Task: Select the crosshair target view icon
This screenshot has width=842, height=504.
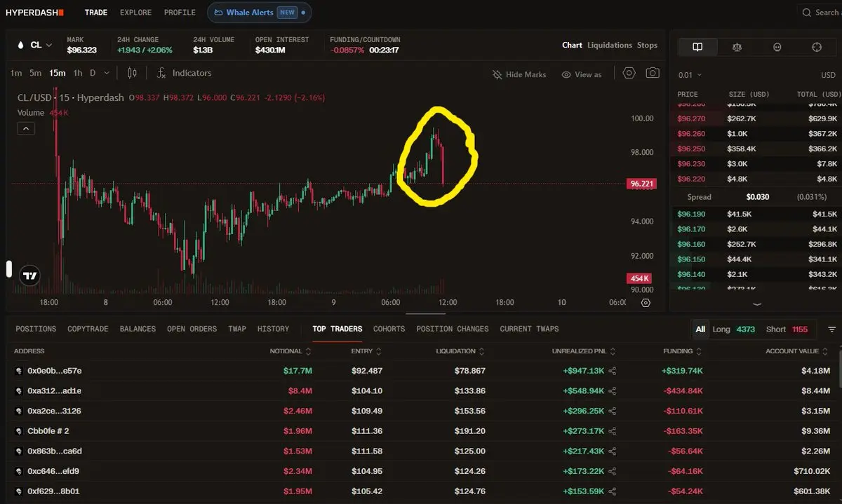Action: [x=817, y=47]
